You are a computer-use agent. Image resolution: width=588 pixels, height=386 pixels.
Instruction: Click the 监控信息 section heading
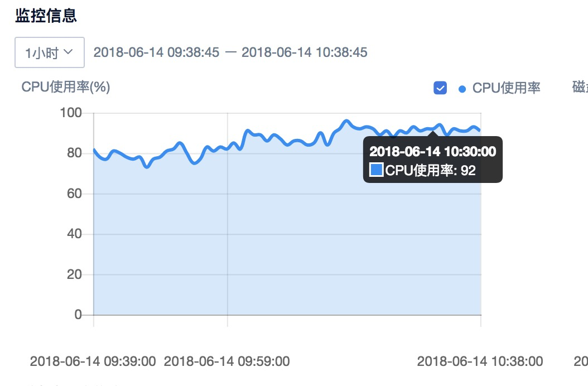[46, 16]
